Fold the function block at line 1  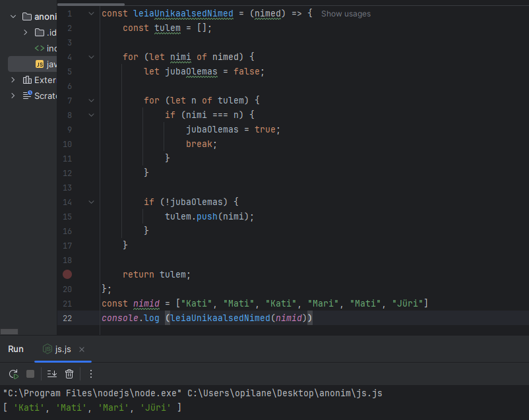tap(91, 14)
